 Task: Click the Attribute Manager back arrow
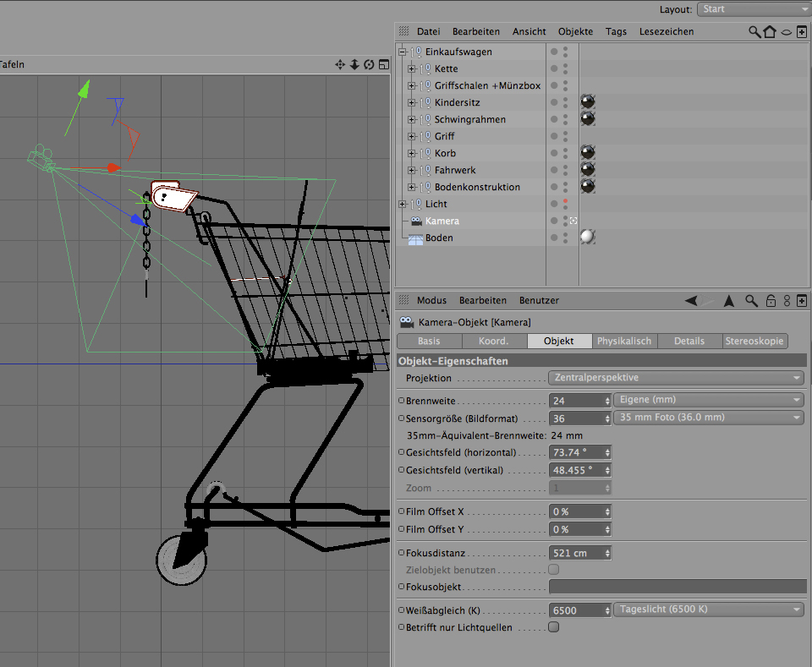[x=692, y=300]
